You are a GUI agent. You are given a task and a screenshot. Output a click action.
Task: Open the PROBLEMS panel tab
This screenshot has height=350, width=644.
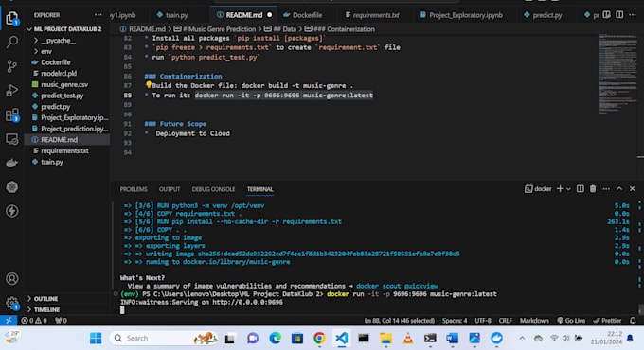[x=134, y=189]
